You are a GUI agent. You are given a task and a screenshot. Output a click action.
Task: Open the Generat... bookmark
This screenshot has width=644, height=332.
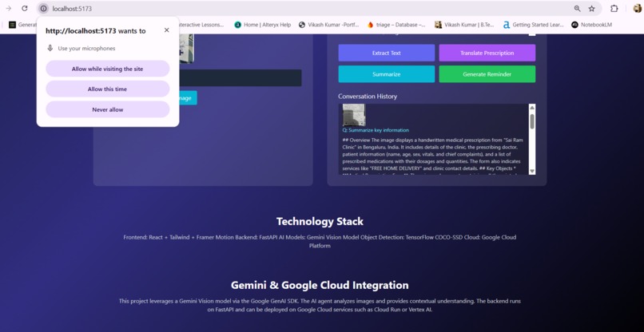[x=23, y=25]
